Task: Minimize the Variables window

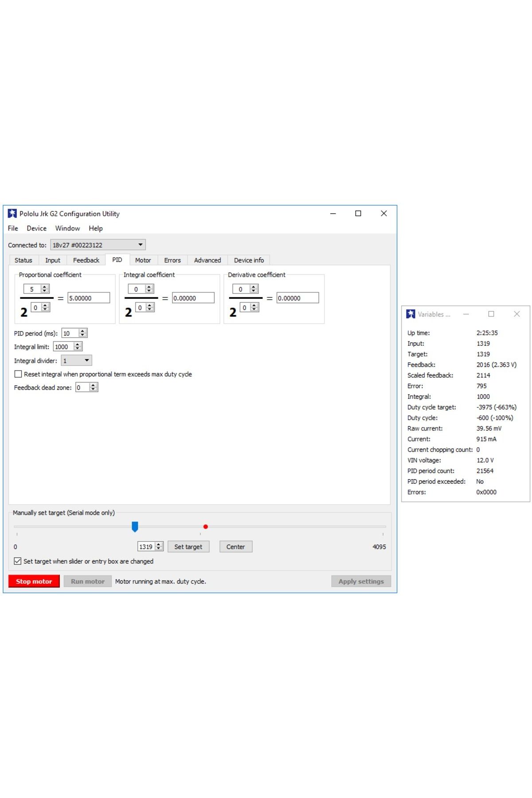Action: (x=466, y=314)
